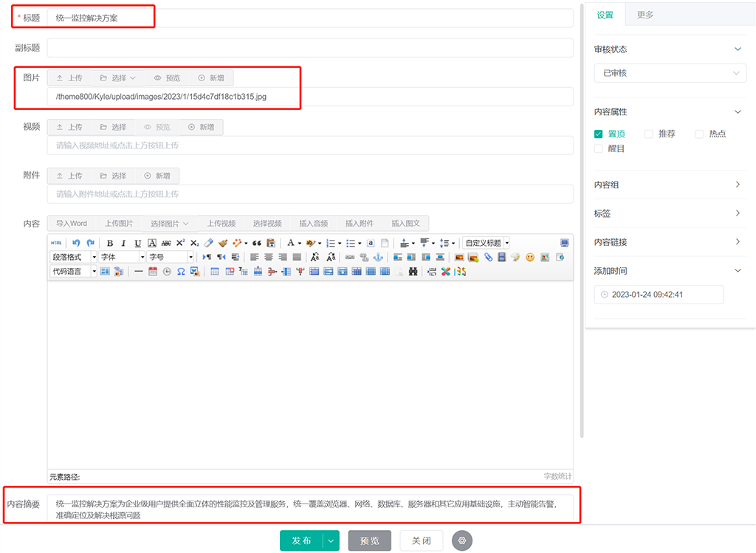Click the italic formatting icon
Viewport: 756px width, 553px height.
click(x=123, y=243)
